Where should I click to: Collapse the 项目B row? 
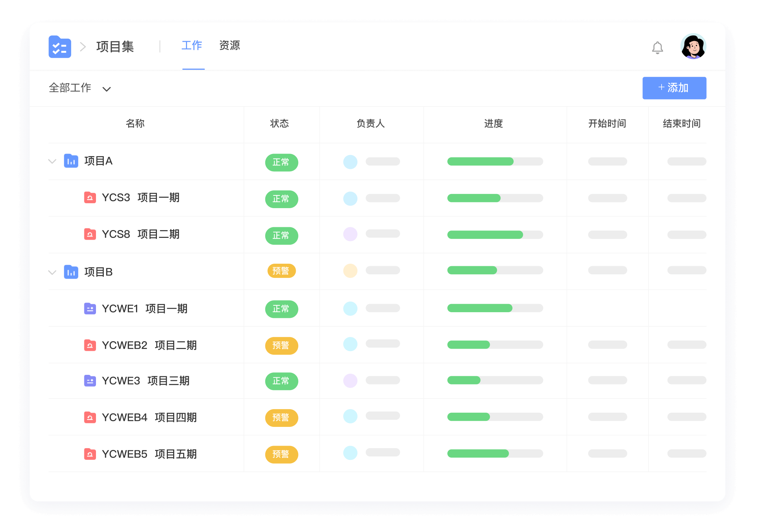[x=52, y=272]
